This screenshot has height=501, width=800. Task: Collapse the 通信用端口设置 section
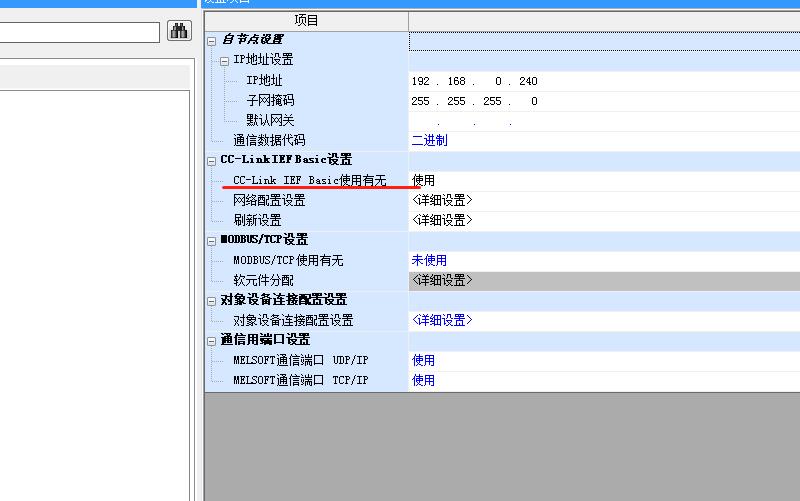point(212,340)
